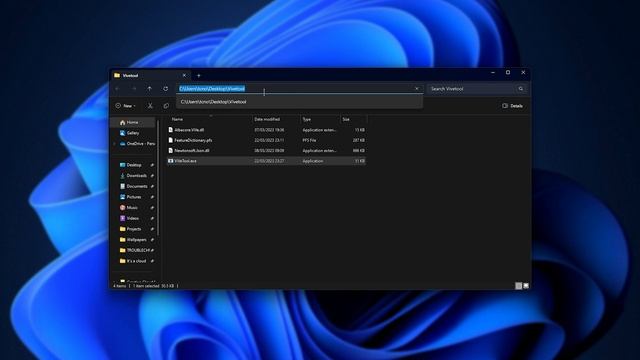The height and width of the screenshot is (360, 640).
Task: Go back with the left arrow button
Action: (x=118, y=89)
